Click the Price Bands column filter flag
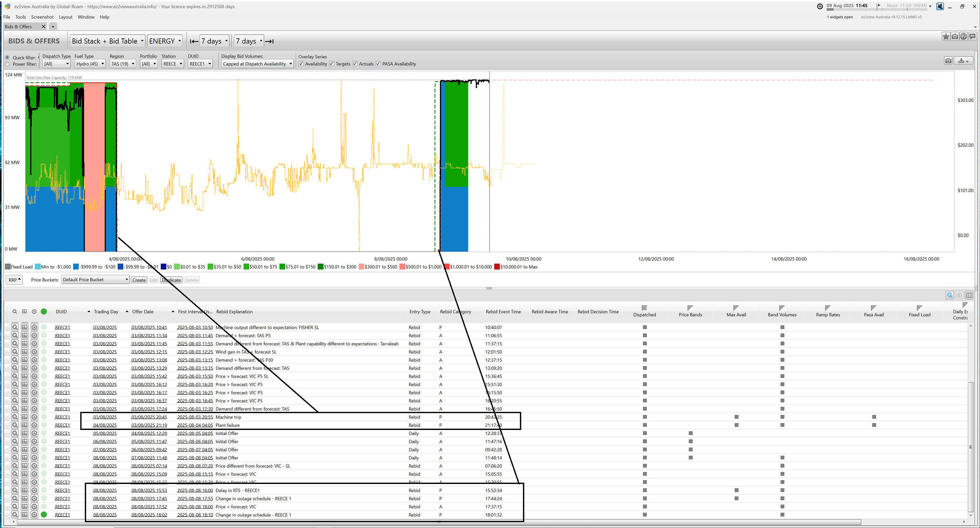The height and width of the screenshot is (528, 980). (690, 308)
